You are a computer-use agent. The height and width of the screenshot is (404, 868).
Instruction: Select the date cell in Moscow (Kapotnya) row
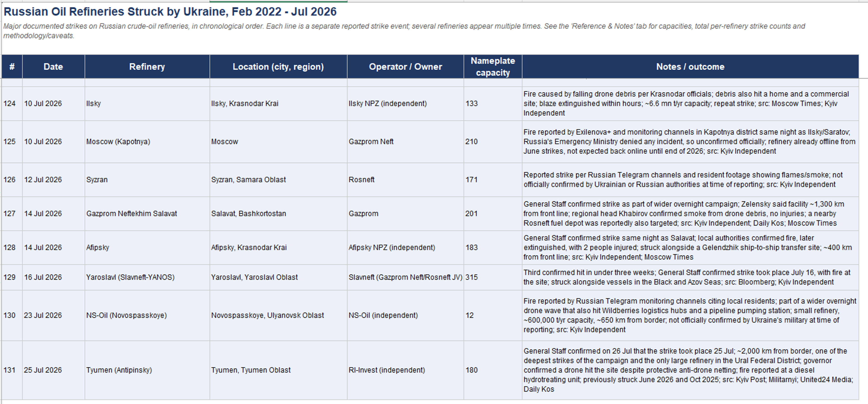tap(54, 142)
